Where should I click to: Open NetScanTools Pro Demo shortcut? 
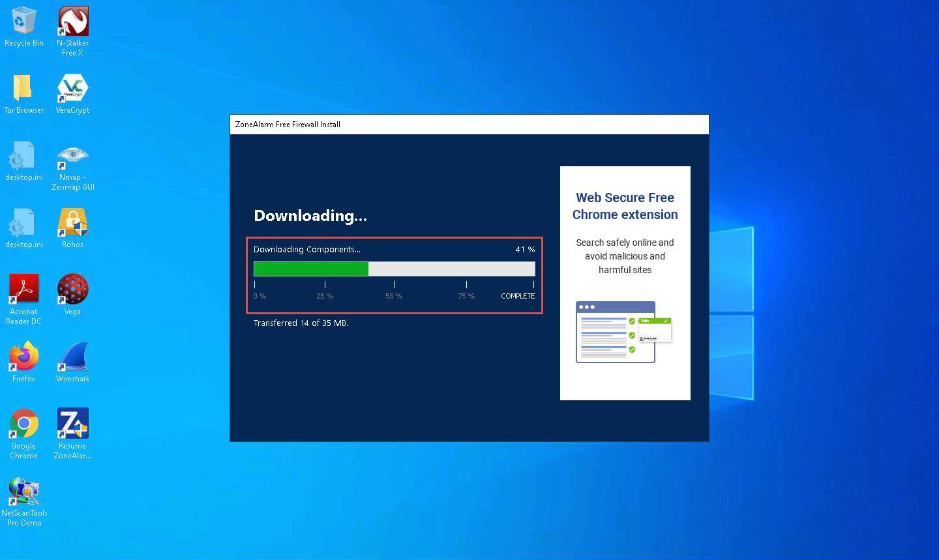click(24, 501)
